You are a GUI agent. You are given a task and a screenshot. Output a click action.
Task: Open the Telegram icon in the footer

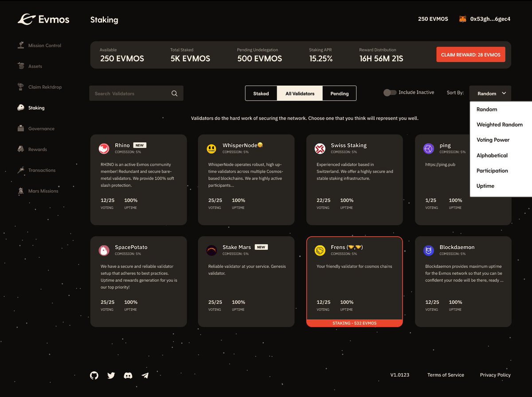(145, 375)
